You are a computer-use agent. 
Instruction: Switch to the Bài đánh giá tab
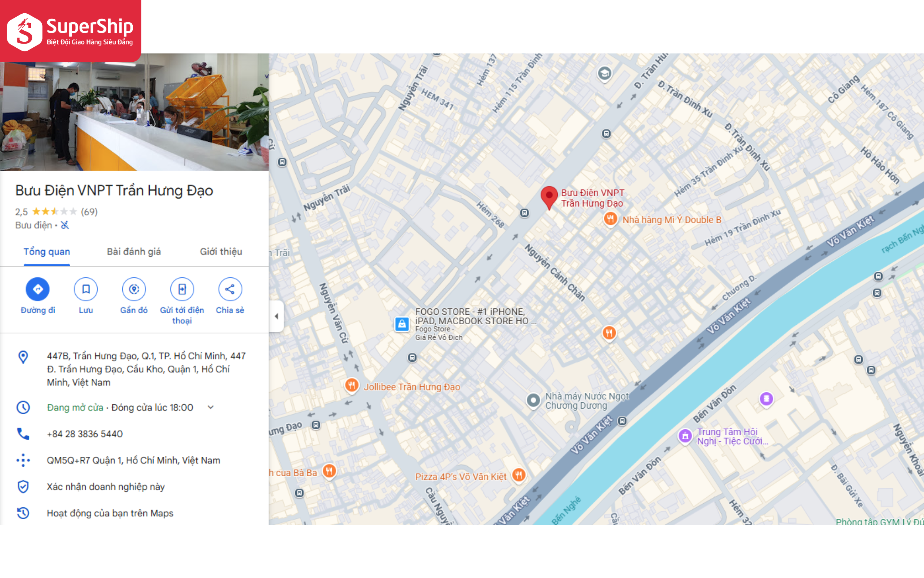(x=134, y=251)
